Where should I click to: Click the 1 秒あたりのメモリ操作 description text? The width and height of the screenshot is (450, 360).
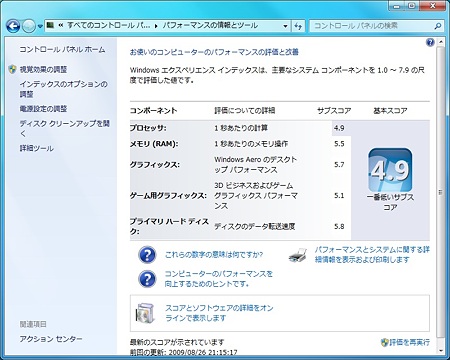(251, 144)
